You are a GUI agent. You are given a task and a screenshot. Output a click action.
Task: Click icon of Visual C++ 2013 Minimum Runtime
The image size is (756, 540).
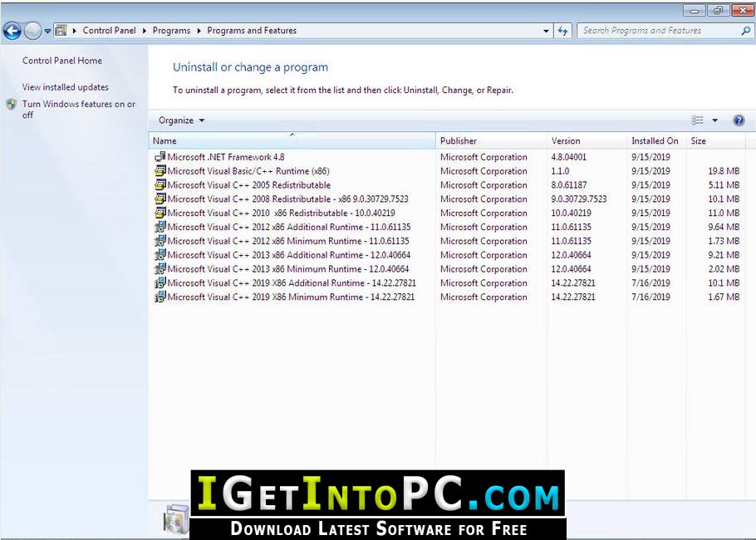(160, 268)
